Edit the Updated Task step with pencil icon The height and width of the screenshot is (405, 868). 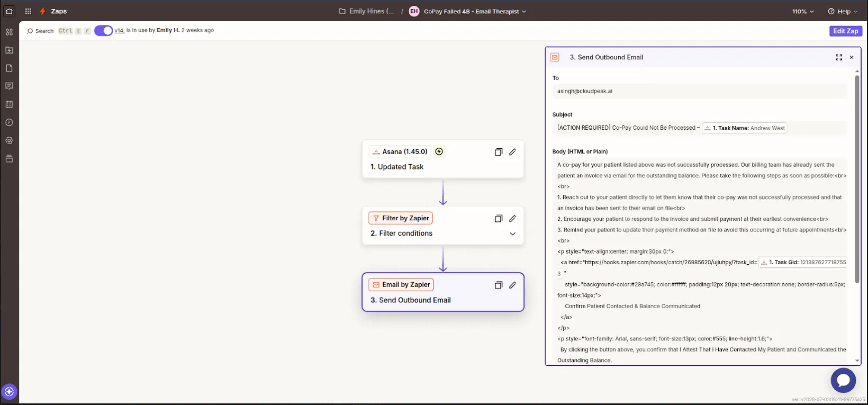pos(512,152)
